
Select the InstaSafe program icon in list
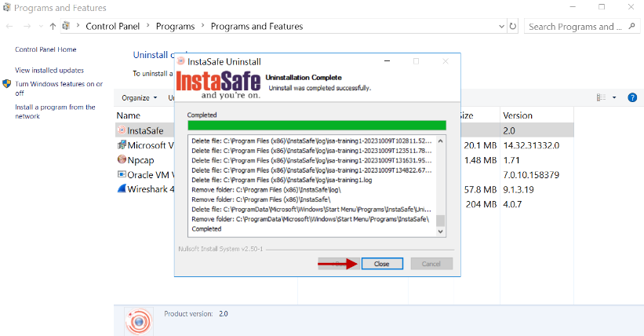(122, 130)
